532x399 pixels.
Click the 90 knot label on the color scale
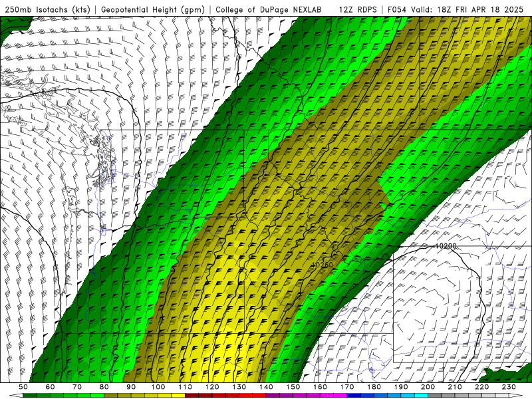tap(131, 387)
